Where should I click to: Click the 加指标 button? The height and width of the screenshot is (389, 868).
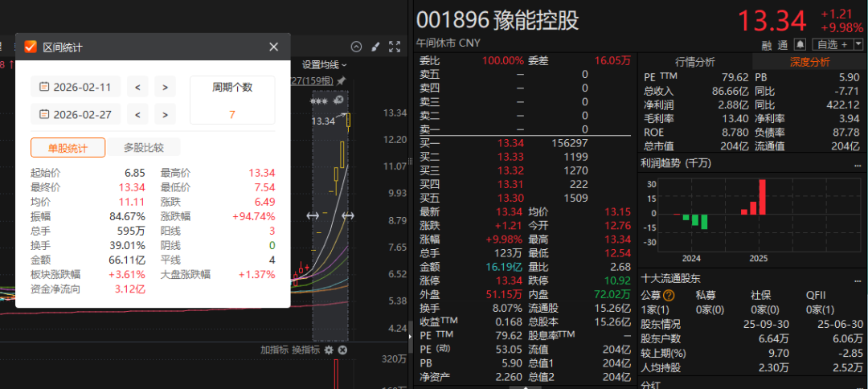click(275, 350)
